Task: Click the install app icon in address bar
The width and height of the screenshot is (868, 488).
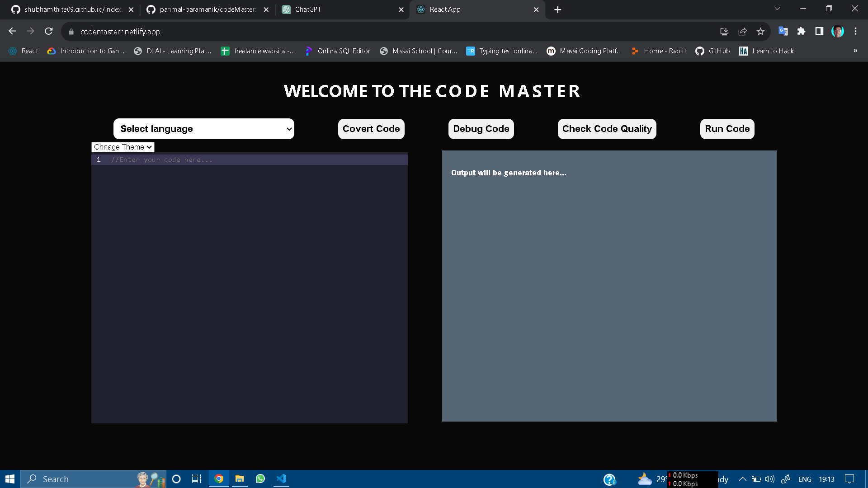Action: (724, 31)
